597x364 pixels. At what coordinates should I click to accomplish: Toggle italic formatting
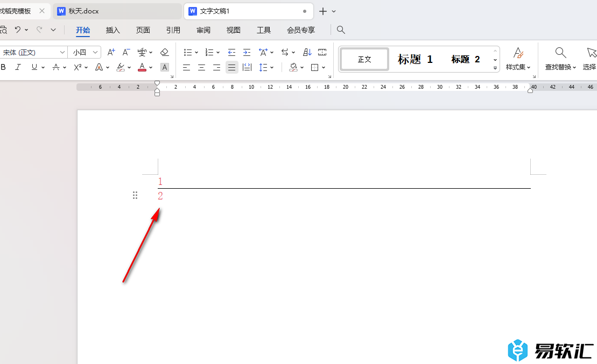click(x=18, y=67)
